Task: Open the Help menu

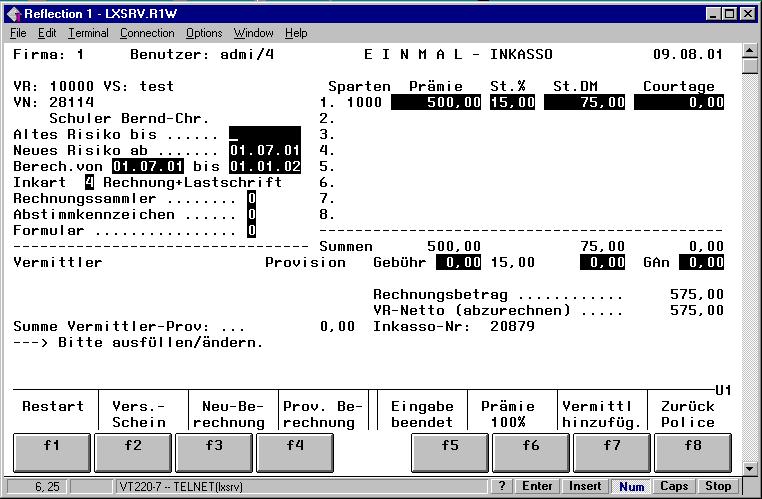Action: [296, 33]
